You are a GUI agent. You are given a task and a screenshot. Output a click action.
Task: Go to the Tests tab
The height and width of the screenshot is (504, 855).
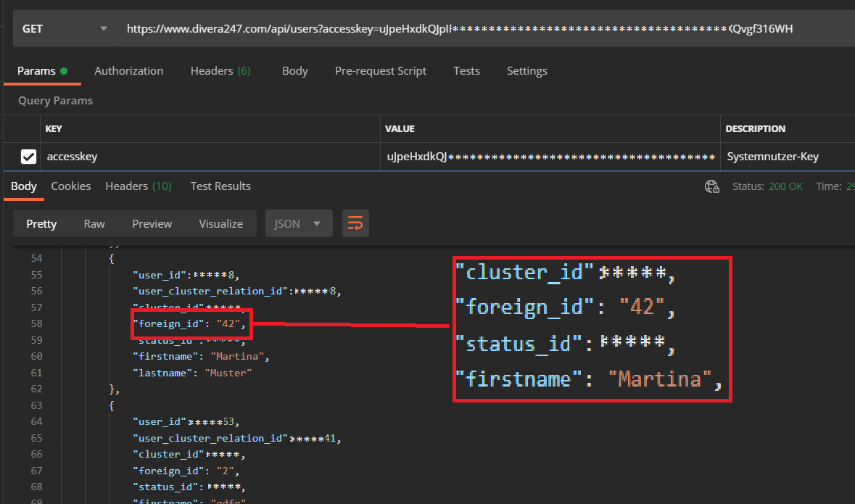tap(466, 71)
